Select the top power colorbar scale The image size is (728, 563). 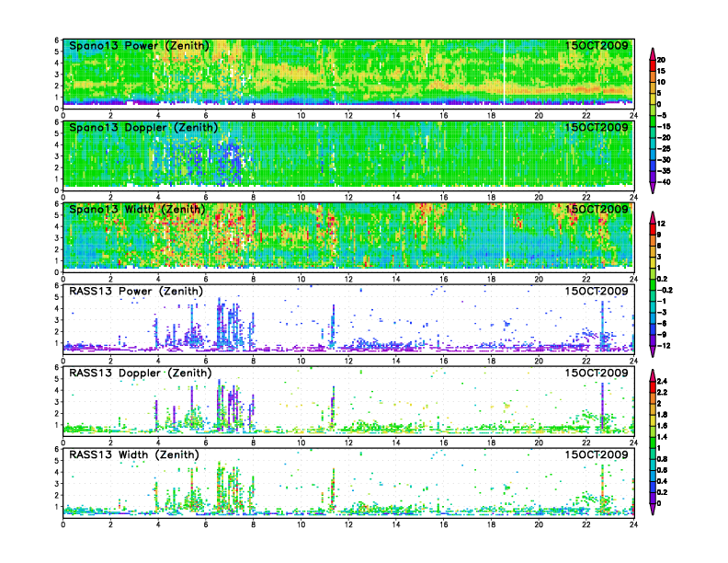[x=653, y=121]
